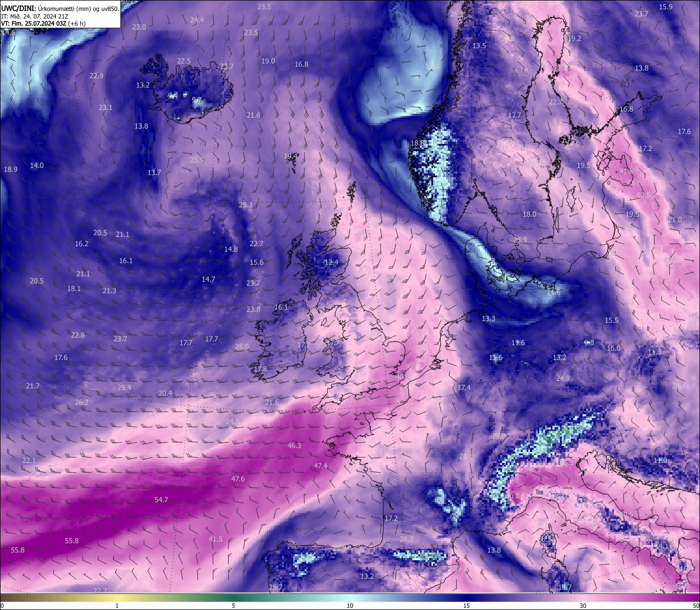Click the '10' tick on the colorbar
Screen dimensions: 700x610
click(350, 606)
